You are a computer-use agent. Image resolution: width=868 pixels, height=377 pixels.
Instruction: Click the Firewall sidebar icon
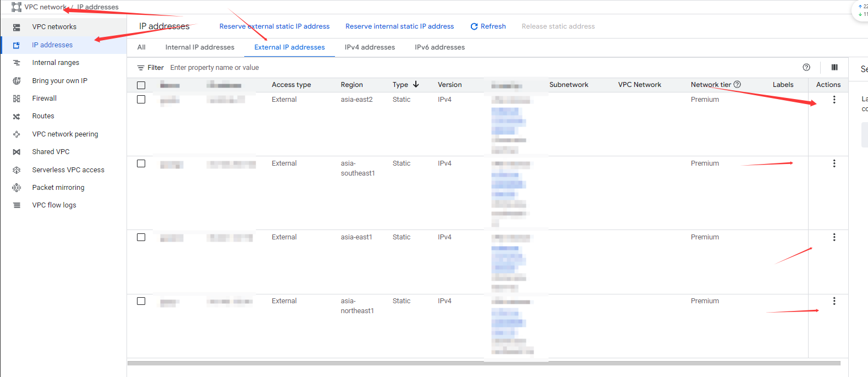tap(17, 99)
